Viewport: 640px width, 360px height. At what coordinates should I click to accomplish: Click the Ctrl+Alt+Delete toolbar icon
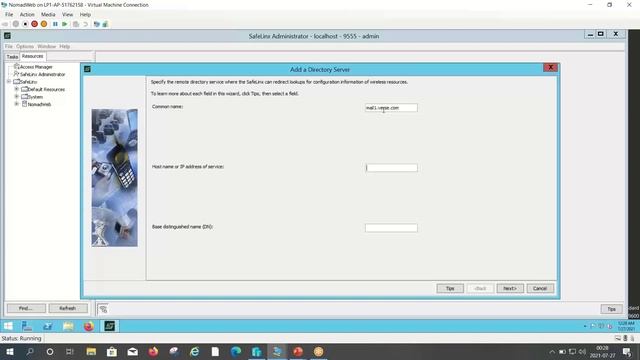(x=5, y=24)
